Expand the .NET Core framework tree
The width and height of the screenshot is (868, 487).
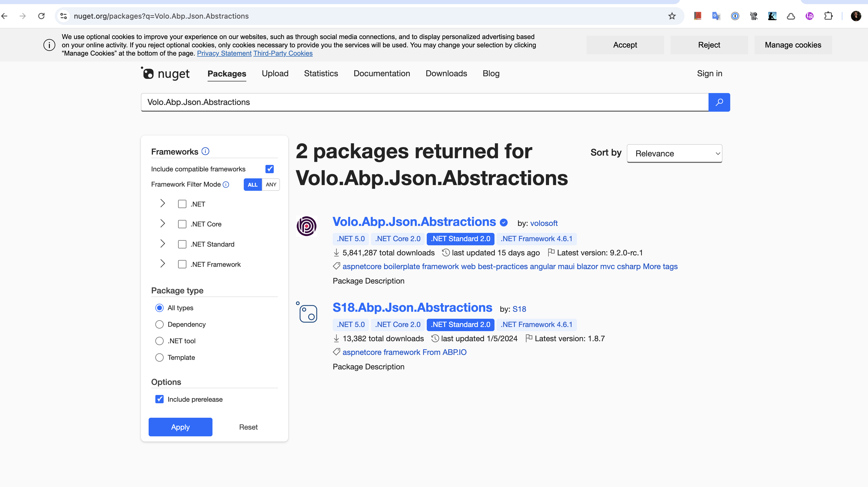(162, 223)
